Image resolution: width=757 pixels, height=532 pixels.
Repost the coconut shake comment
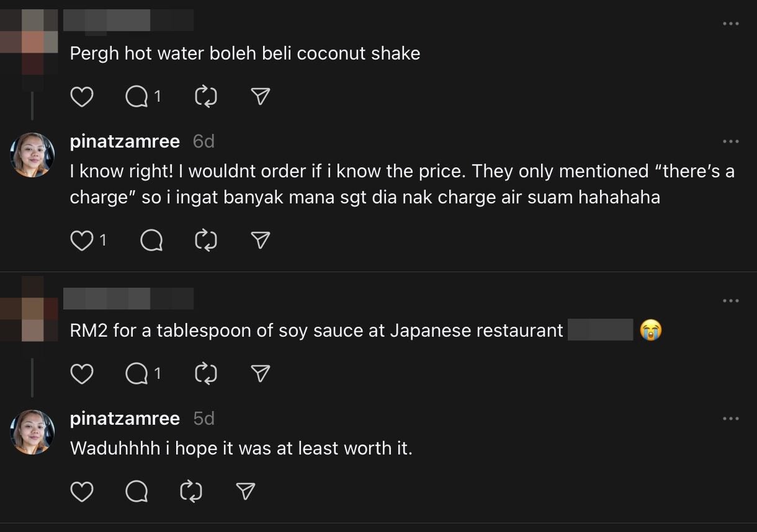point(205,97)
